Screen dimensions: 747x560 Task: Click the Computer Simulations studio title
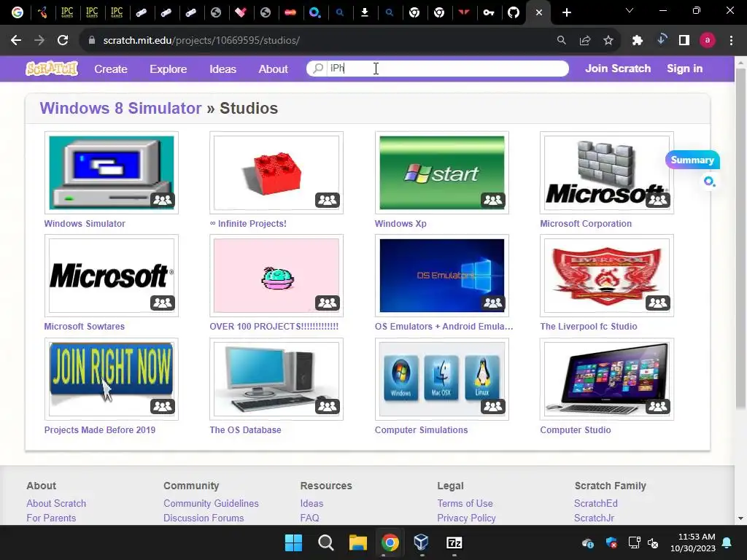point(421,430)
